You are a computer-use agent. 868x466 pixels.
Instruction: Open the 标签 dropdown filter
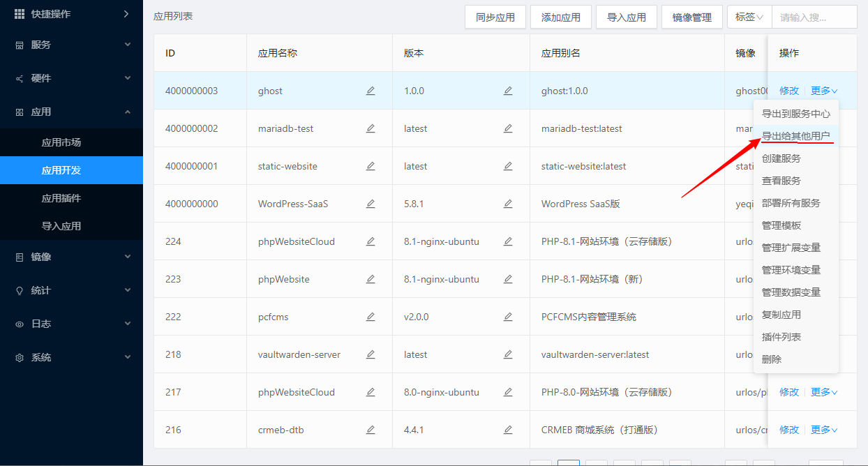(749, 17)
